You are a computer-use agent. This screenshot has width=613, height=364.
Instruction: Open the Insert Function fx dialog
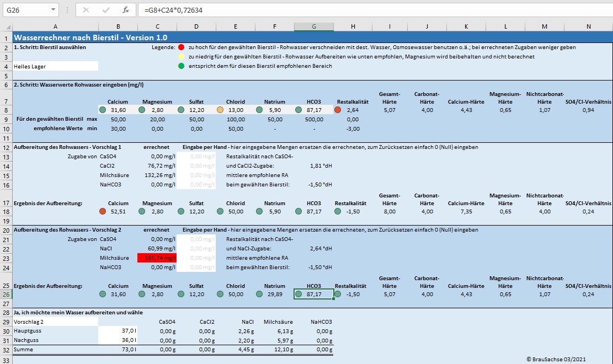(126, 10)
